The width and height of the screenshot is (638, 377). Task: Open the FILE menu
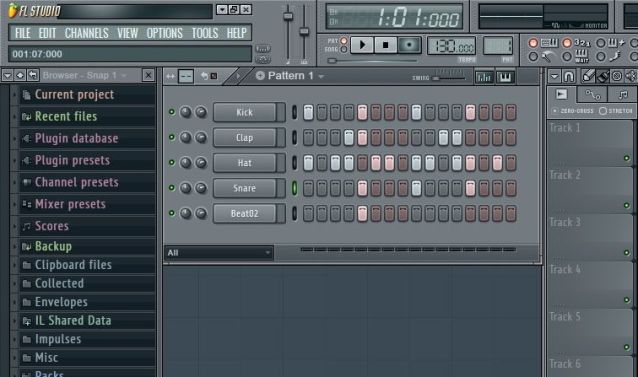point(23,33)
